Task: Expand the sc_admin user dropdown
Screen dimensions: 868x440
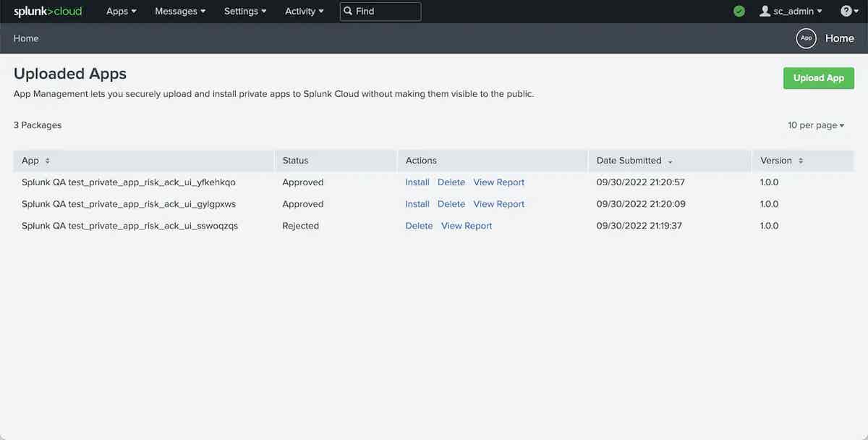Action: tap(791, 11)
